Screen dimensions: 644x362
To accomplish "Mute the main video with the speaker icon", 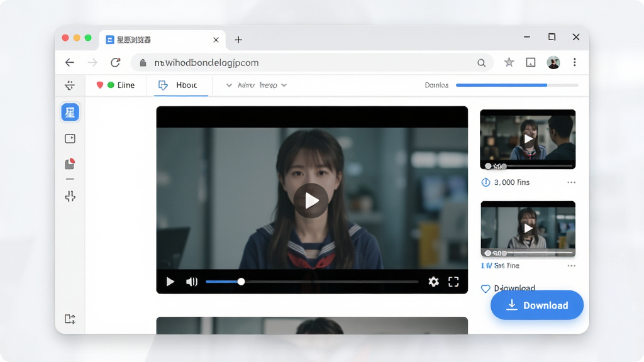I will (x=192, y=282).
